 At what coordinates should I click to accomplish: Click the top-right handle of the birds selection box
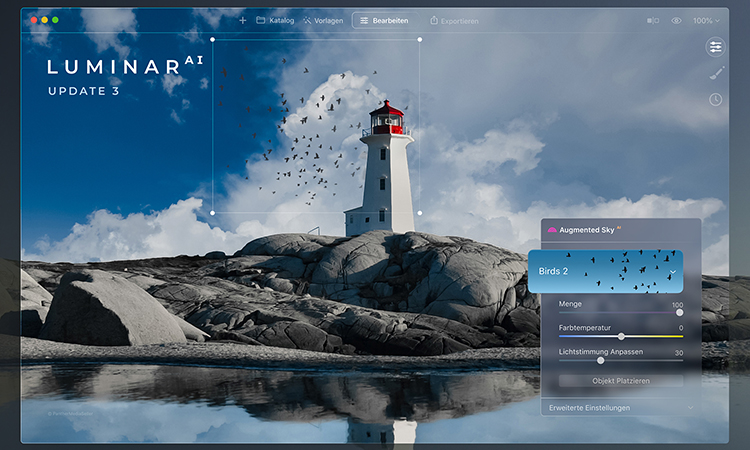(419, 40)
